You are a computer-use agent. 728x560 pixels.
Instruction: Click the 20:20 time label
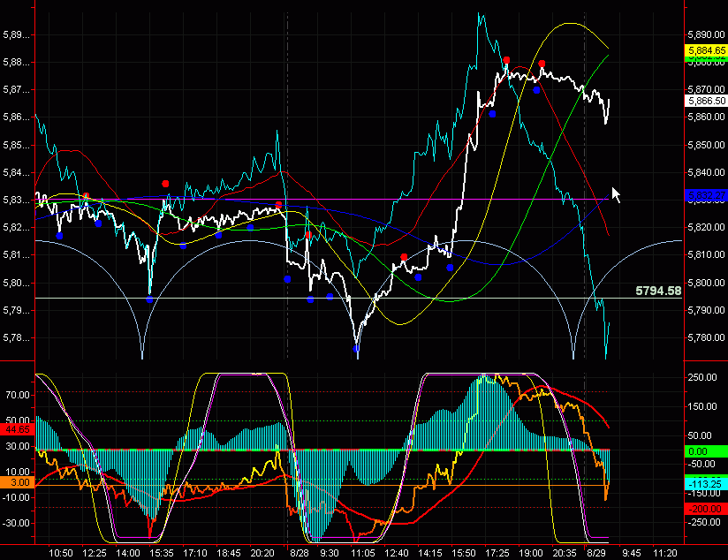pos(262,553)
